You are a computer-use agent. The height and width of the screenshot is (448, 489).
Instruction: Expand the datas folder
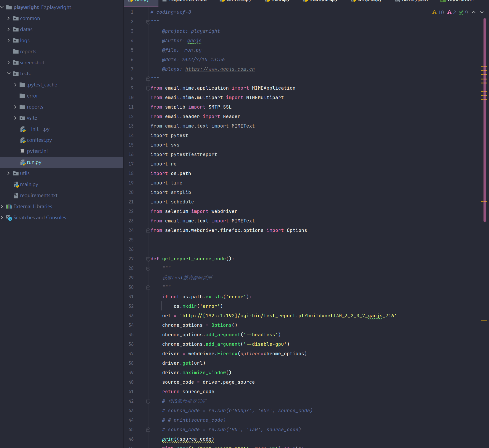coord(8,29)
